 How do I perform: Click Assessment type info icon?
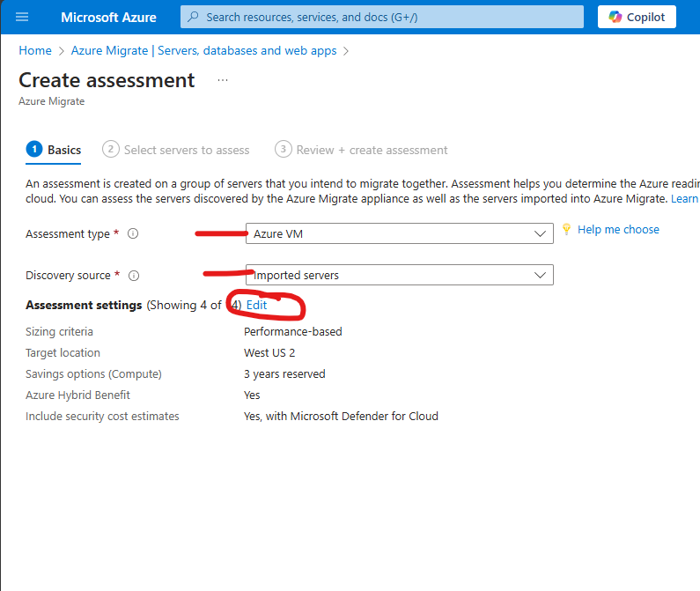click(x=133, y=234)
